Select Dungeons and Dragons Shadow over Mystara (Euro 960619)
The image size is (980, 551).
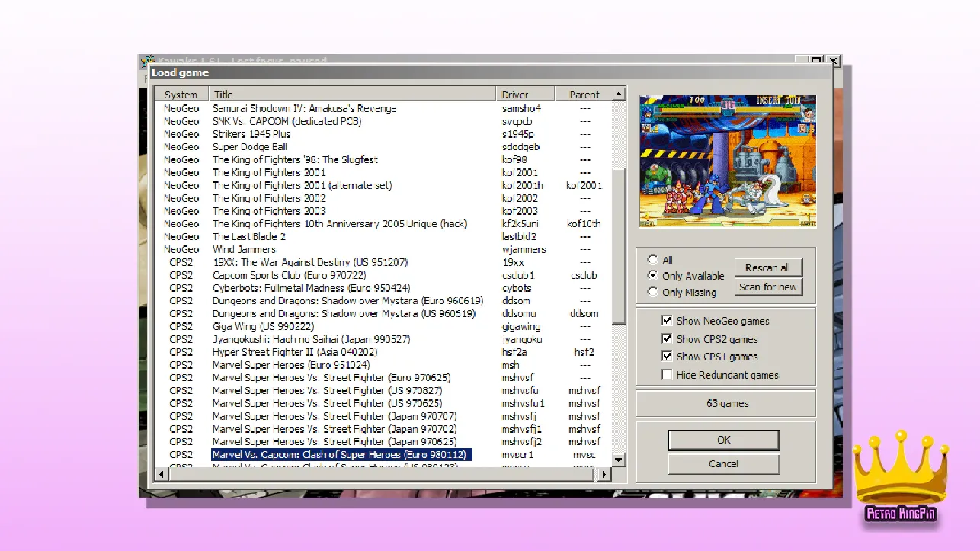point(383,301)
